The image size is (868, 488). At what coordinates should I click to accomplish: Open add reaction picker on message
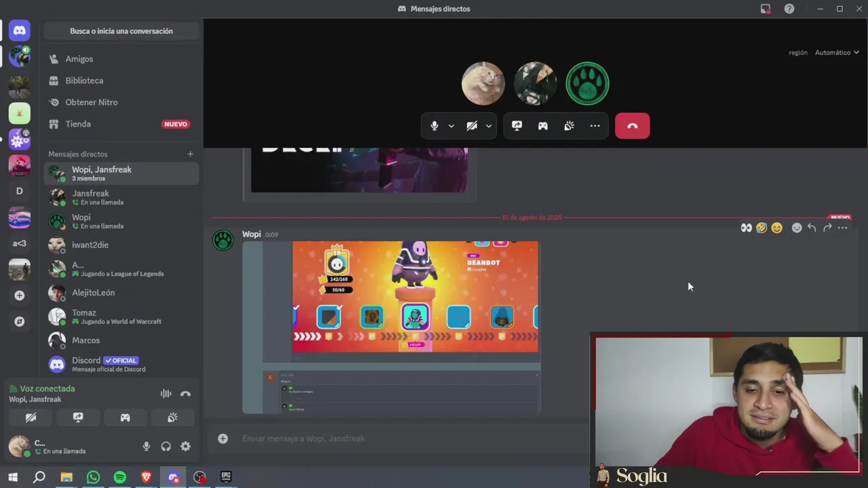797,228
